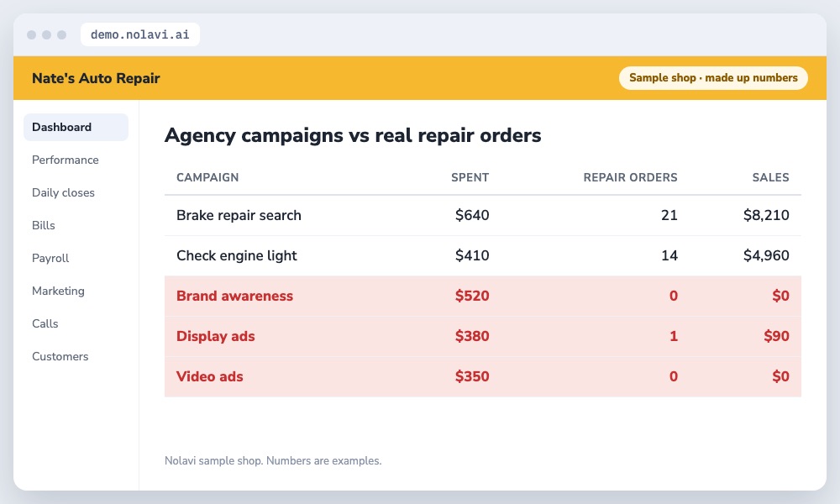
Task: Click Video ads repair orders 0
Action: pos(674,376)
